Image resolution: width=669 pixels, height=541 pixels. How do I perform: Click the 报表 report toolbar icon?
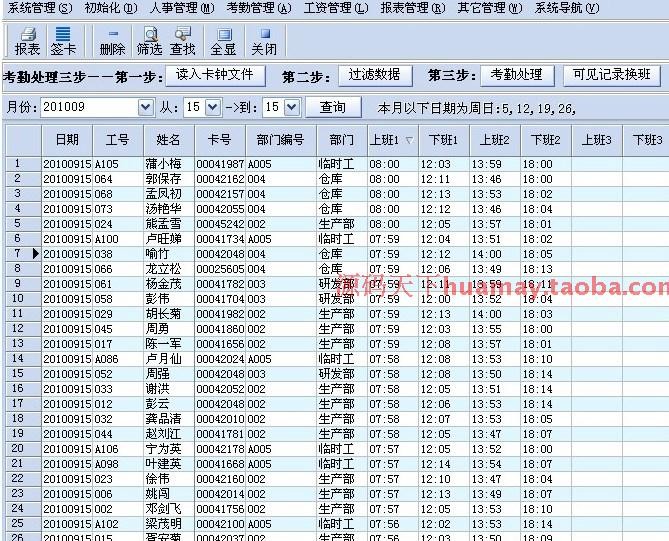tap(27, 41)
